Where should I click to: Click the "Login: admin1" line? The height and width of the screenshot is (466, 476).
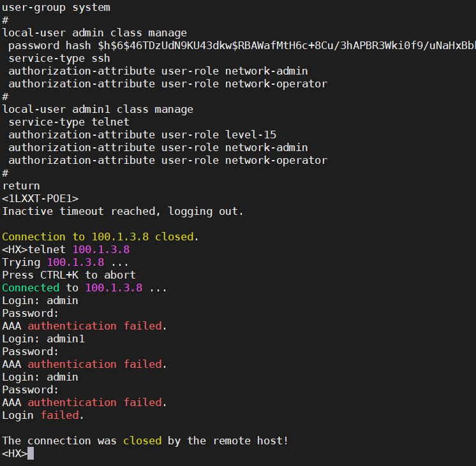[x=43, y=339]
